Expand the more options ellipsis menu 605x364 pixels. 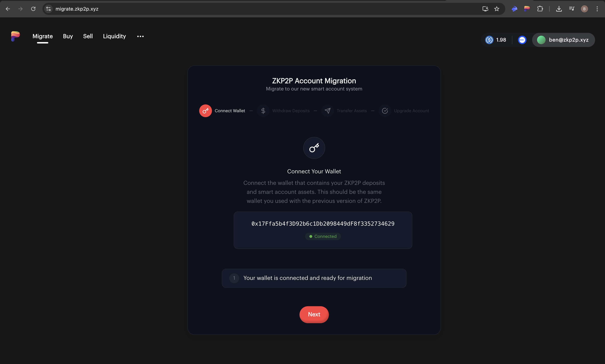tap(140, 36)
